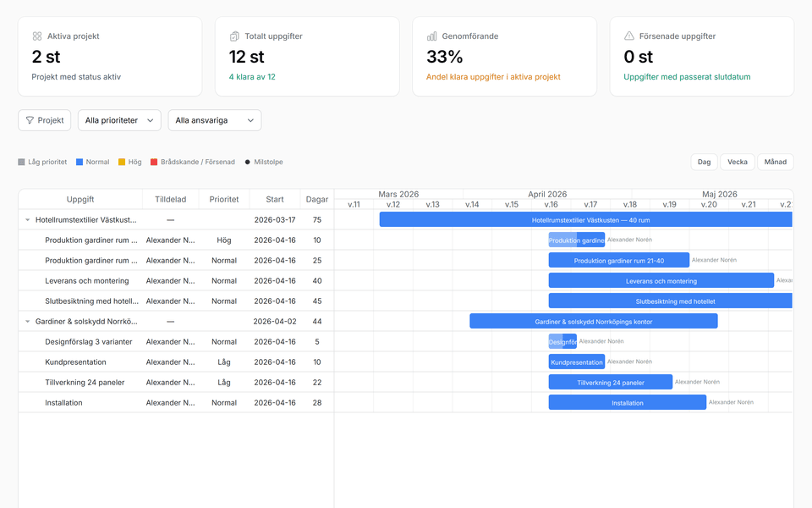This screenshot has height=508, width=812.
Task: Switch to Vecka view
Action: point(736,161)
